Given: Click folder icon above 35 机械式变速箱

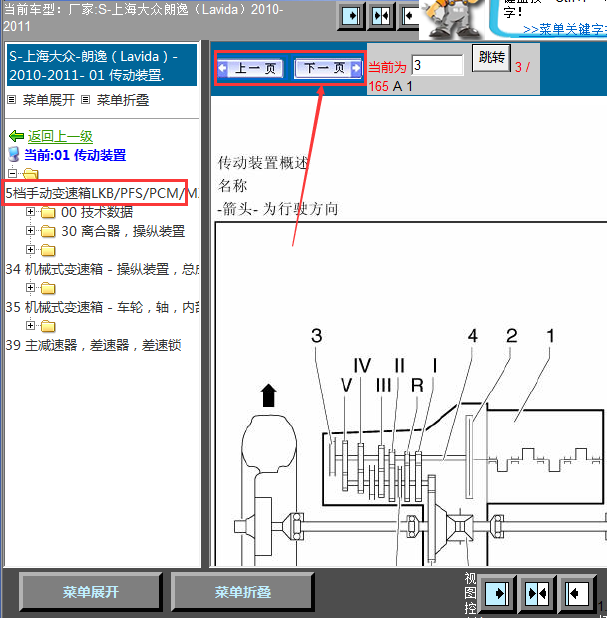Looking at the screenshot, I should [48, 288].
